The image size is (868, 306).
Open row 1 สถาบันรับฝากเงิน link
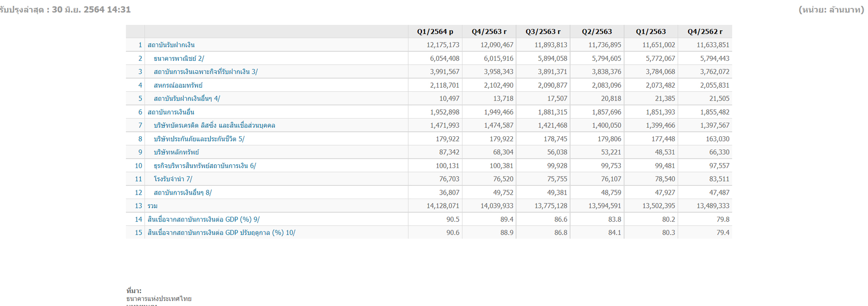pos(171,45)
